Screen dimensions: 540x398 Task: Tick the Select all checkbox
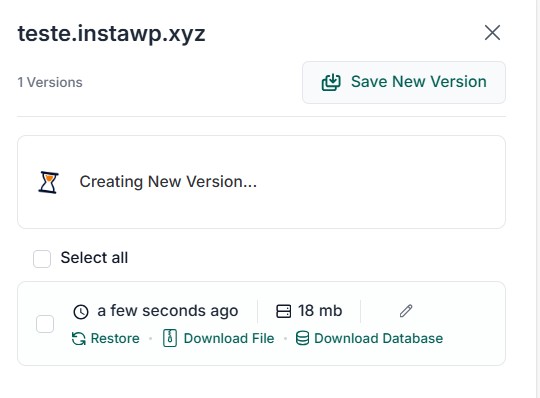pos(42,259)
